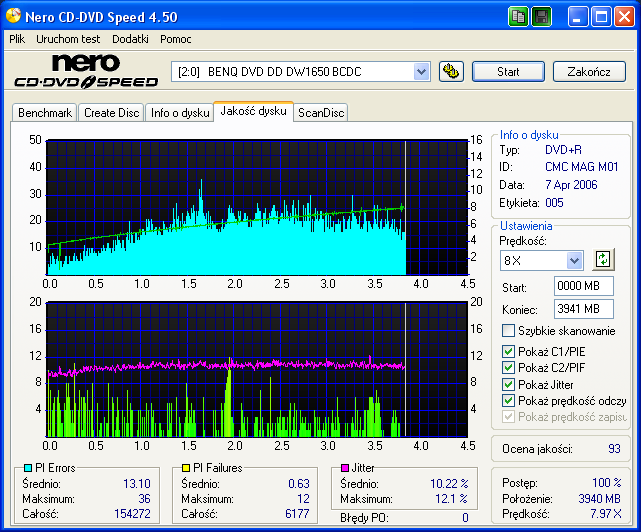Click the PI Failures total 6177

297,514
